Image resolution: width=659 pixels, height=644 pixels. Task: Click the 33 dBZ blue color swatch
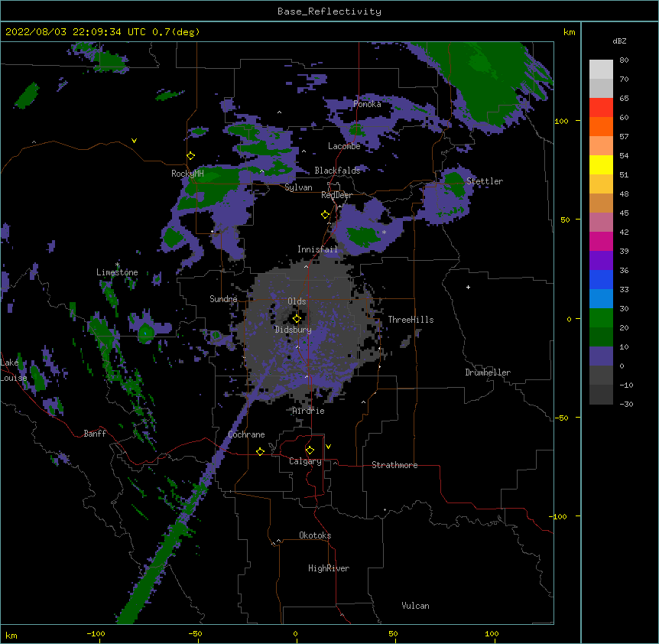[601, 279]
